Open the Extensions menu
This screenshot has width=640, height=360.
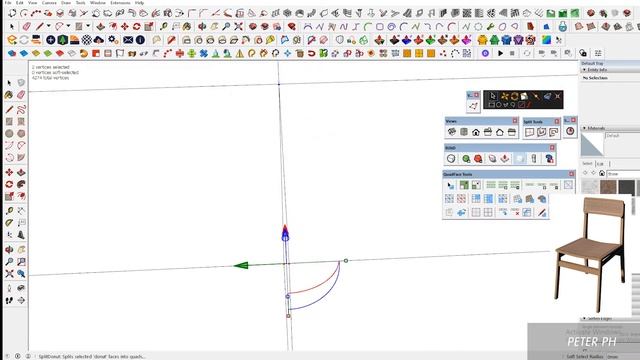click(x=120, y=2)
